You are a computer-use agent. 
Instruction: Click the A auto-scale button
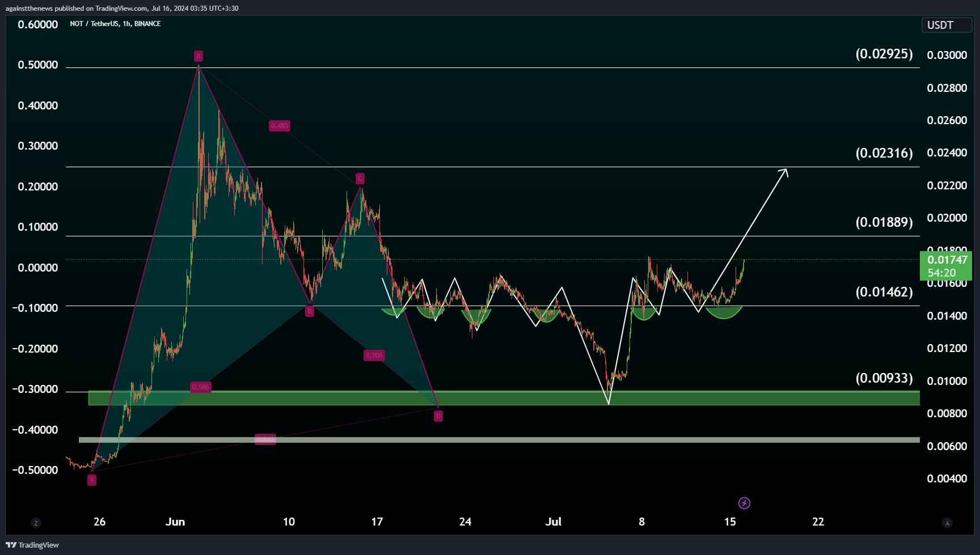coord(947,523)
